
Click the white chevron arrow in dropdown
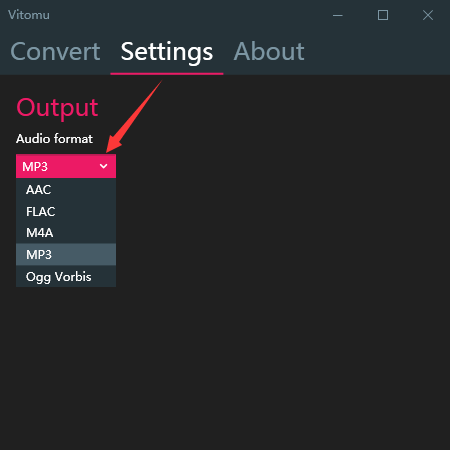(x=104, y=166)
